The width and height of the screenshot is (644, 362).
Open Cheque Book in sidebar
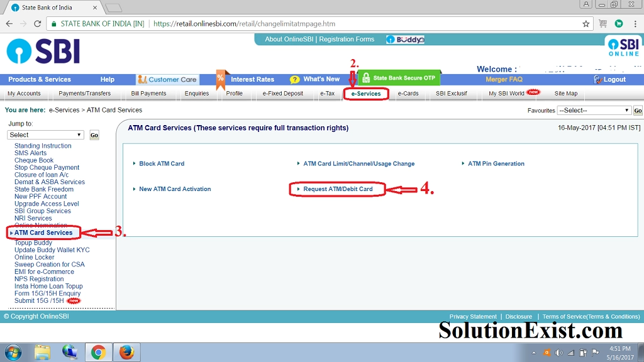click(x=34, y=160)
